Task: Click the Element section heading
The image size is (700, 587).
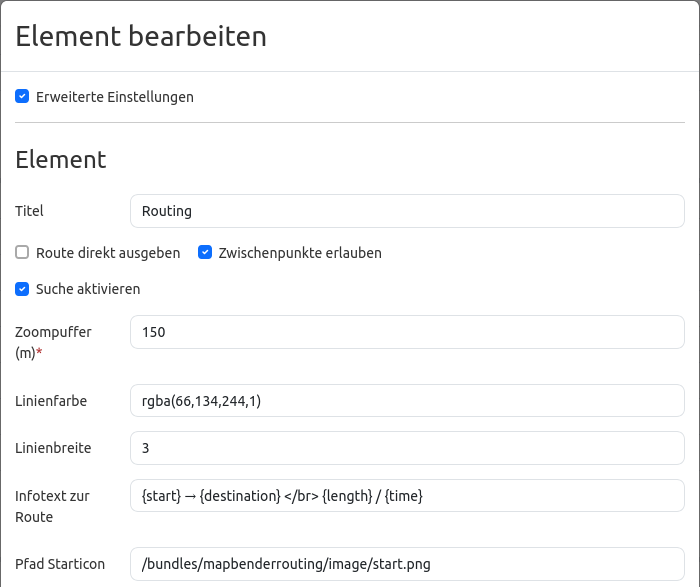Action: tap(61, 159)
